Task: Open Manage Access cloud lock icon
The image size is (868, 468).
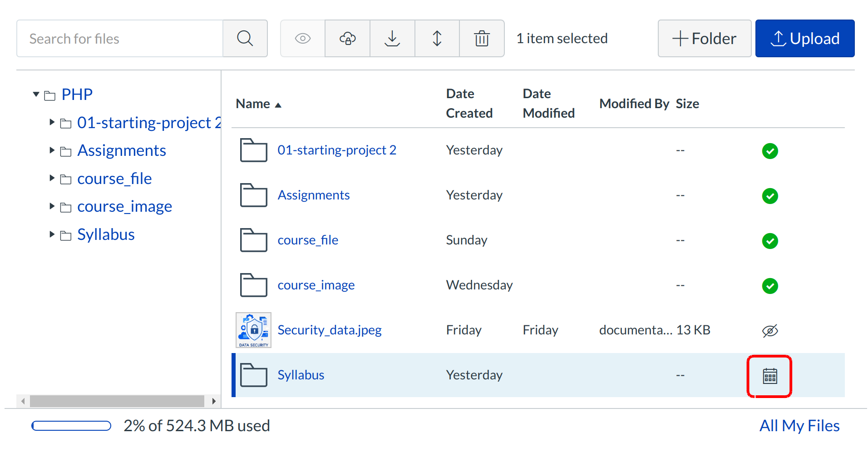Action: click(x=347, y=39)
